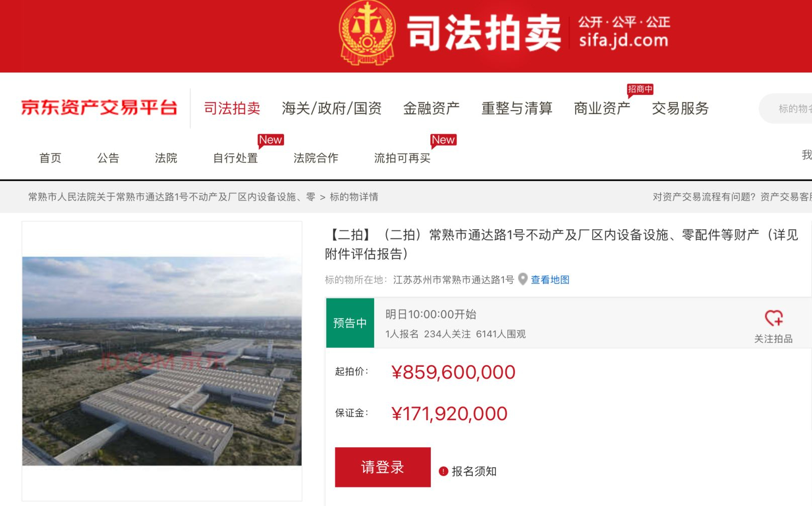The image size is (812, 506).
Task: Click the red exclamation icon beside 报名须知
Action: 443,471
